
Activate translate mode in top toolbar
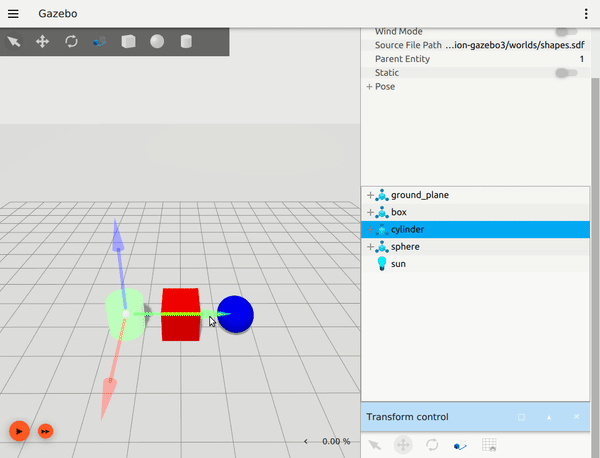coord(42,41)
